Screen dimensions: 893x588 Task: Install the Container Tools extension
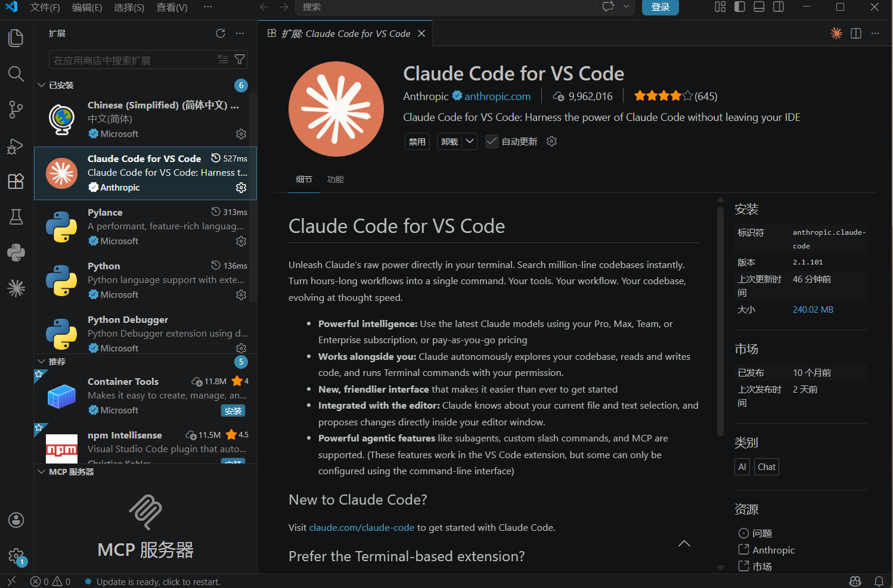click(x=233, y=411)
